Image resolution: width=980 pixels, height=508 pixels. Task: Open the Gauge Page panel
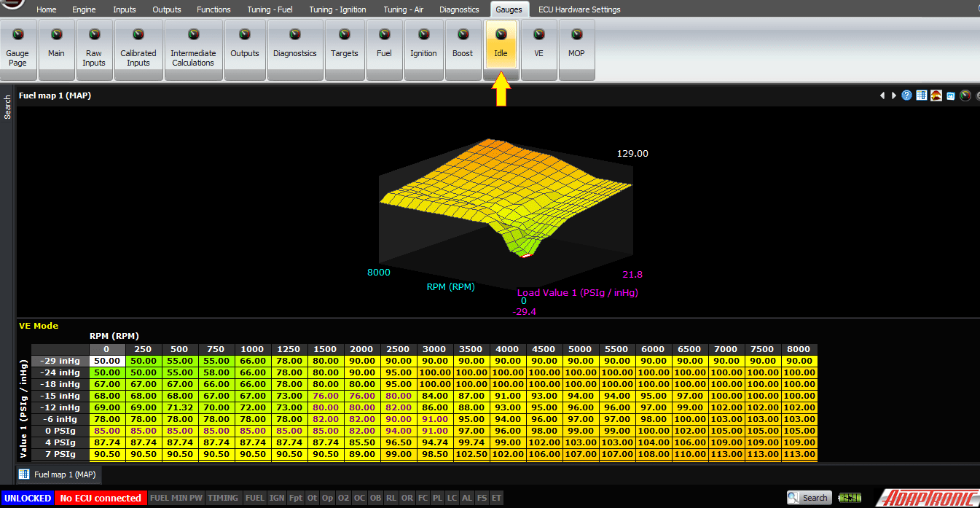[17, 50]
